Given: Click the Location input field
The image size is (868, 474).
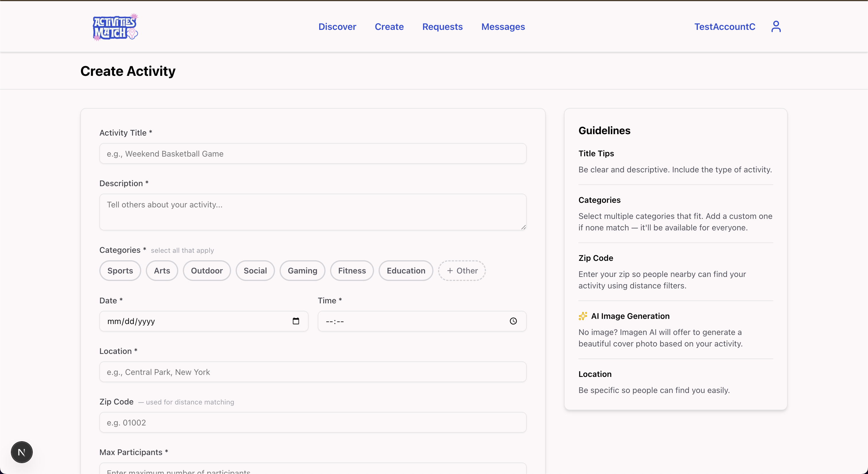Looking at the screenshot, I should pyautogui.click(x=312, y=372).
